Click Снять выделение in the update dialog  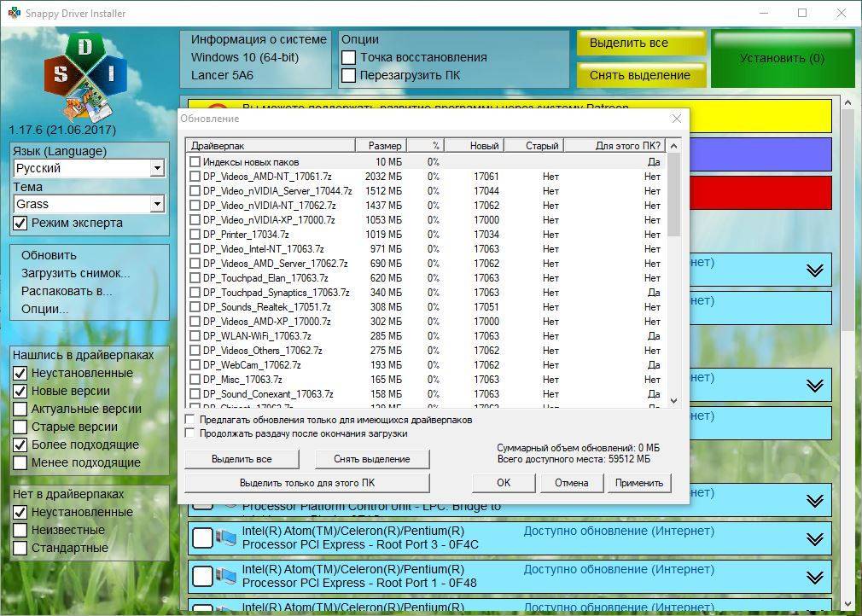pyautogui.click(x=372, y=459)
